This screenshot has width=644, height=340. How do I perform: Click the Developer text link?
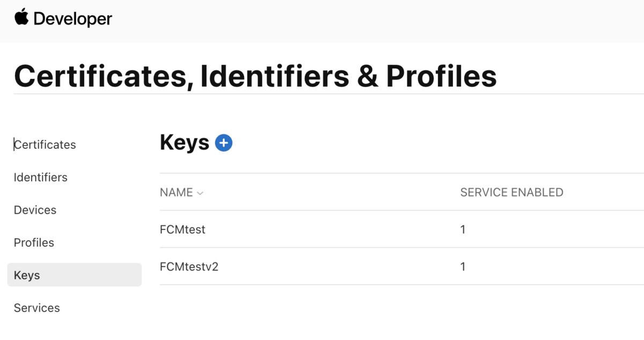[x=73, y=19]
